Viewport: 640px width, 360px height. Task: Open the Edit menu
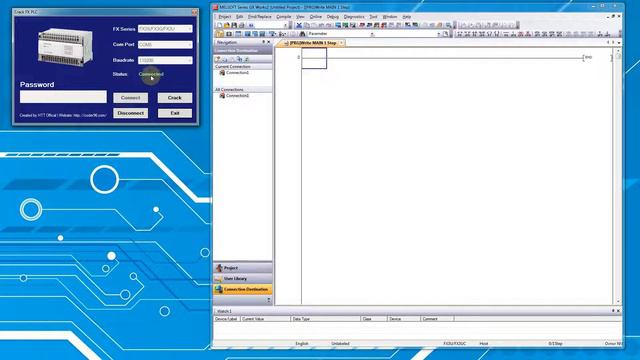[x=240, y=17]
